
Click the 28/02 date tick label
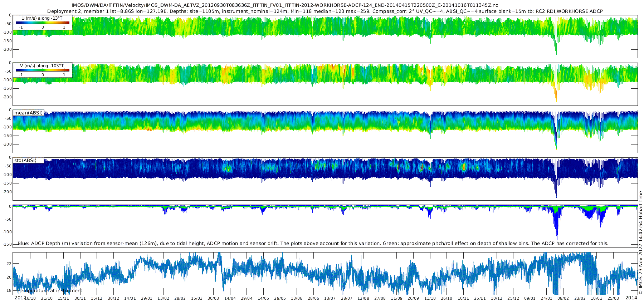pos(180,299)
